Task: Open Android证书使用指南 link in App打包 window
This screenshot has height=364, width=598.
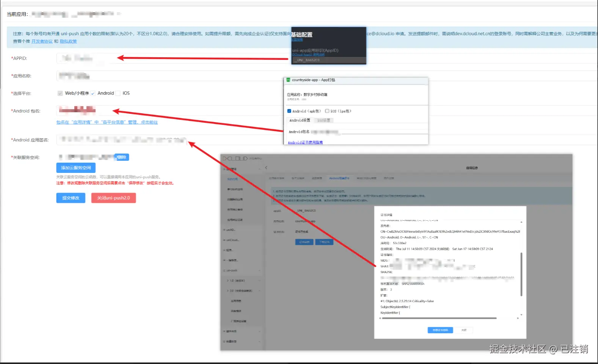Action: (x=305, y=143)
